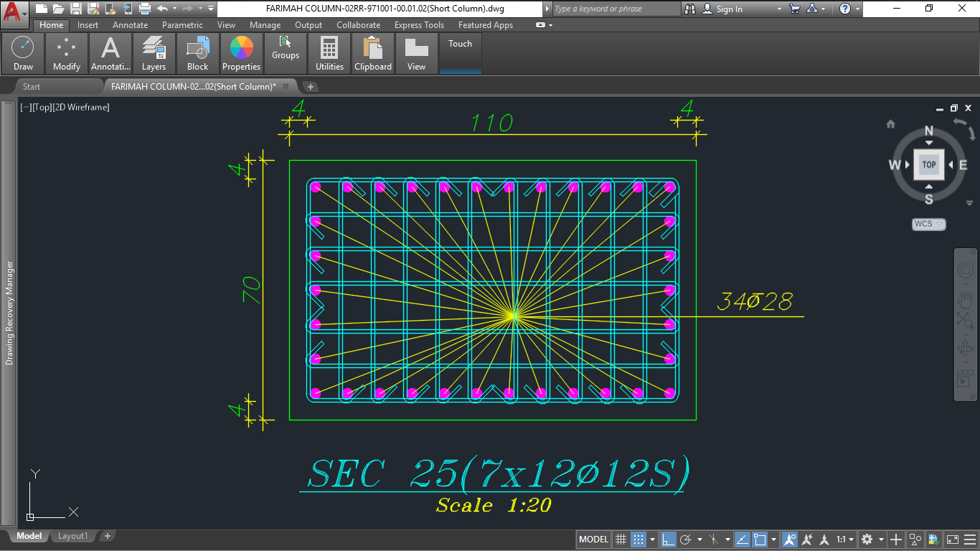Click the Sign In button
Screen dimensions: 980x551
[729, 9]
